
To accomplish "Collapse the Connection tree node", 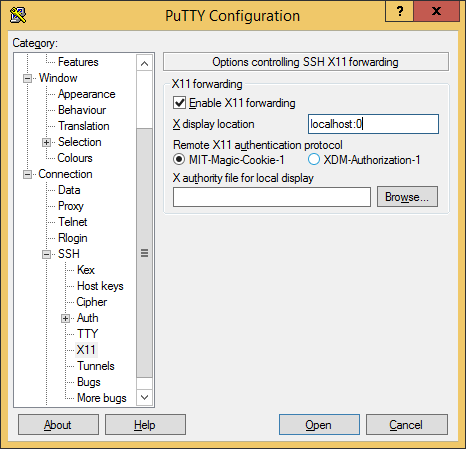I will point(27,174).
